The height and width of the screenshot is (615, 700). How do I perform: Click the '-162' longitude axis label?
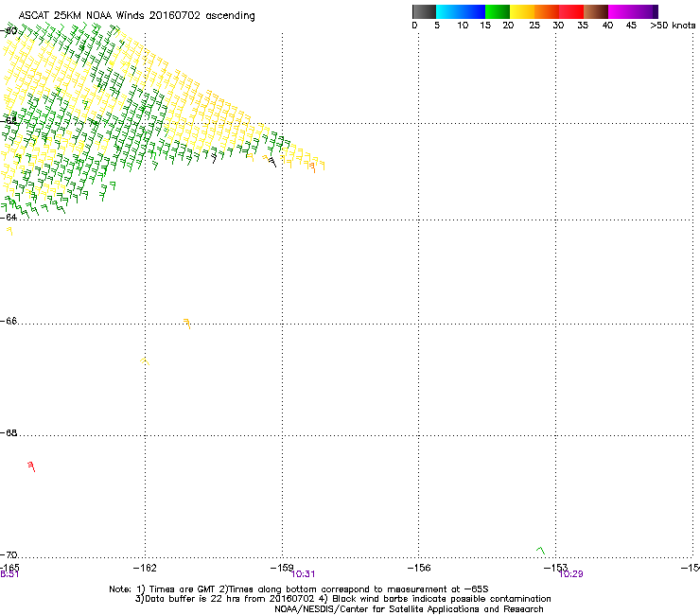(x=145, y=568)
